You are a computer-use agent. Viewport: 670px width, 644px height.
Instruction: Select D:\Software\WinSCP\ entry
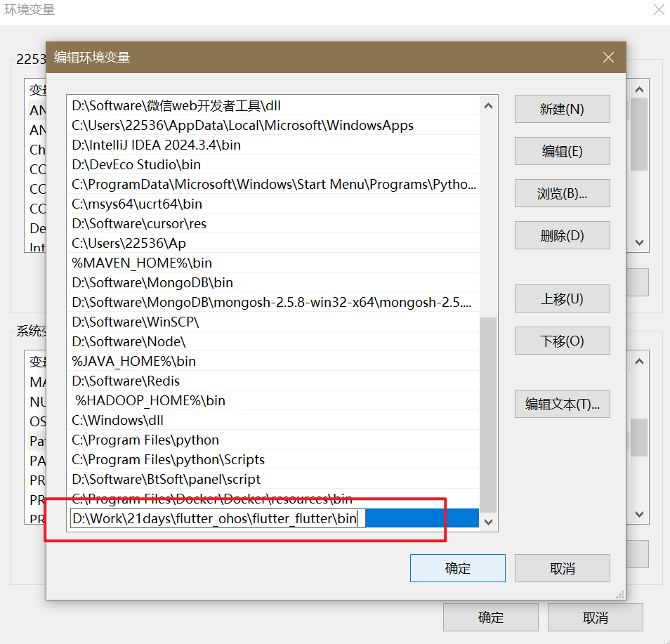coord(273,322)
